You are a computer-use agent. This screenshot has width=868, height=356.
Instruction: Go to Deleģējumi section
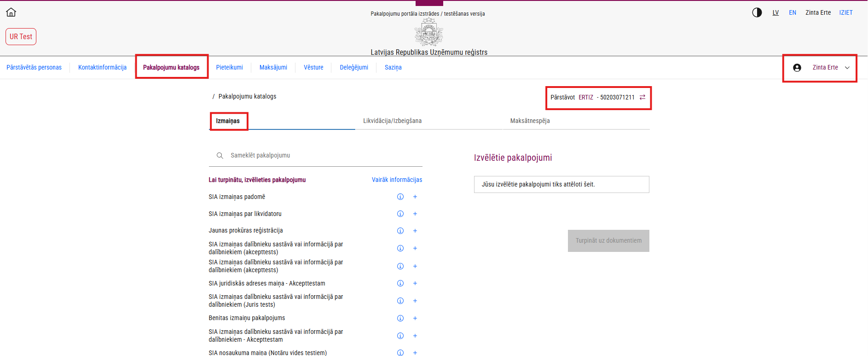(x=354, y=67)
